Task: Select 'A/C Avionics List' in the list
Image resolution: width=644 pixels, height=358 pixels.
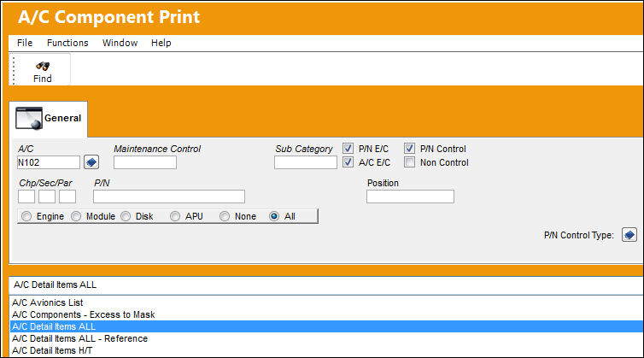Action: (x=326, y=302)
